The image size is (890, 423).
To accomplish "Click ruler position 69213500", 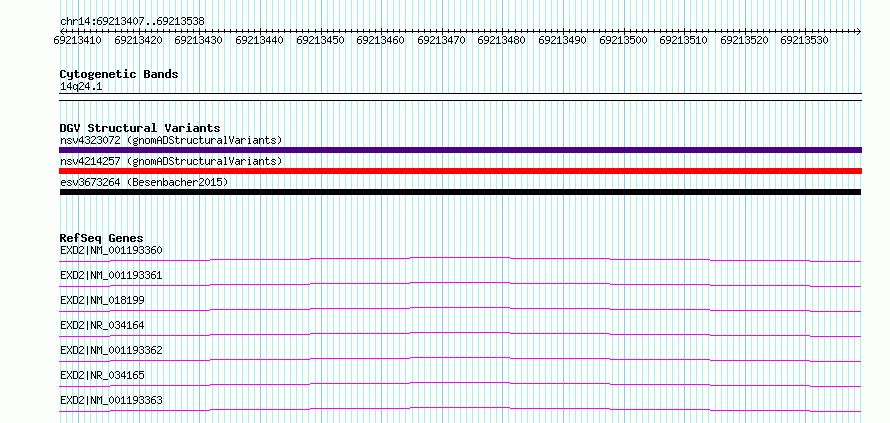I will (x=623, y=40).
